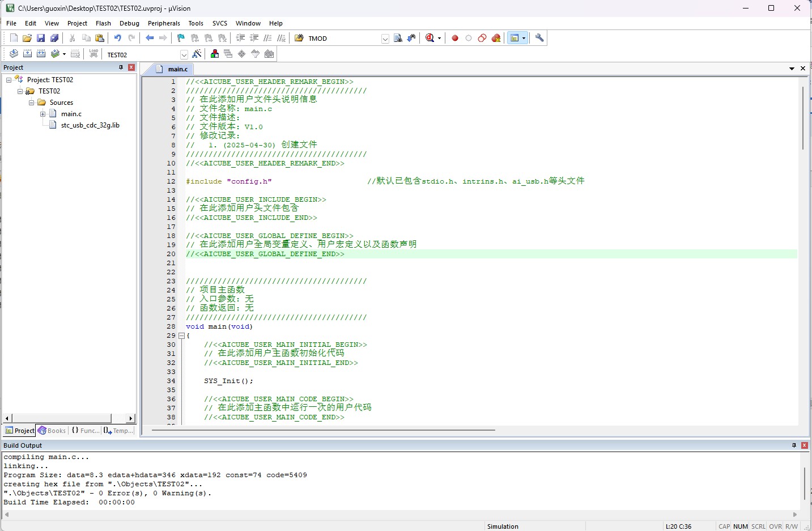This screenshot has height=531, width=812.
Task: Open the Flash menu
Action: (x=103, y=23)
